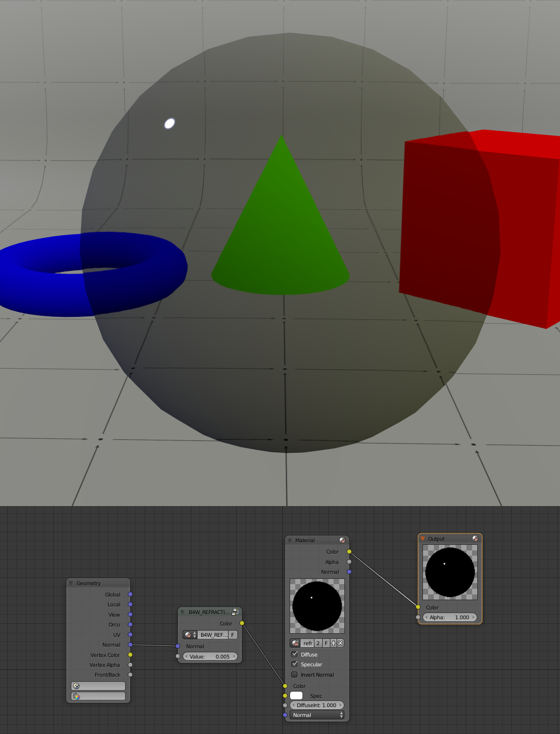
Task: Browse materials via sphere icon in Material node
Action: 295,643
